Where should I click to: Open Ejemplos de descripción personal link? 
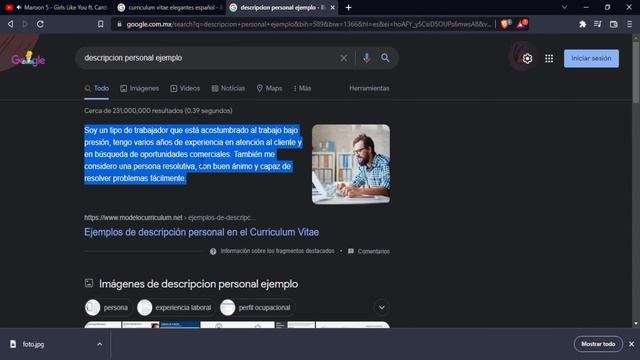pyautogui.click(x=202, y=232)
